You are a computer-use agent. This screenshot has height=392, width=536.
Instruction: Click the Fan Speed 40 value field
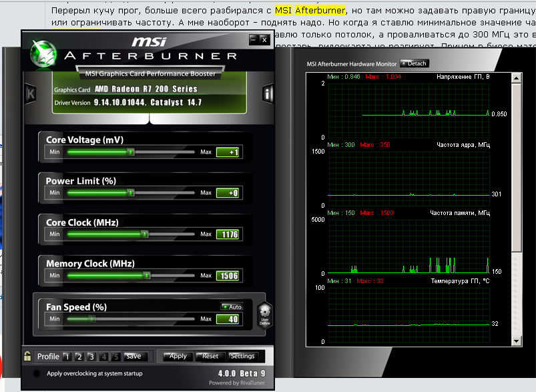tap(228, 319)
